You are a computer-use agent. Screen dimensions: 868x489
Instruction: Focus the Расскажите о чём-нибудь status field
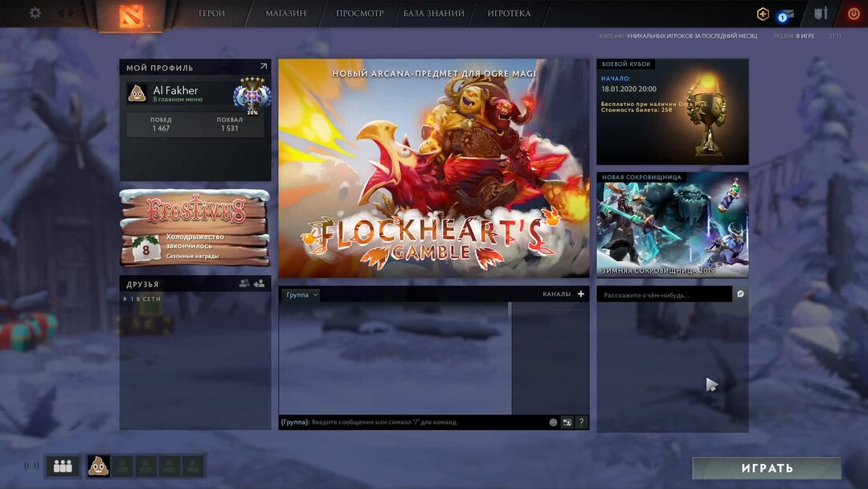[x=665, y=294]
